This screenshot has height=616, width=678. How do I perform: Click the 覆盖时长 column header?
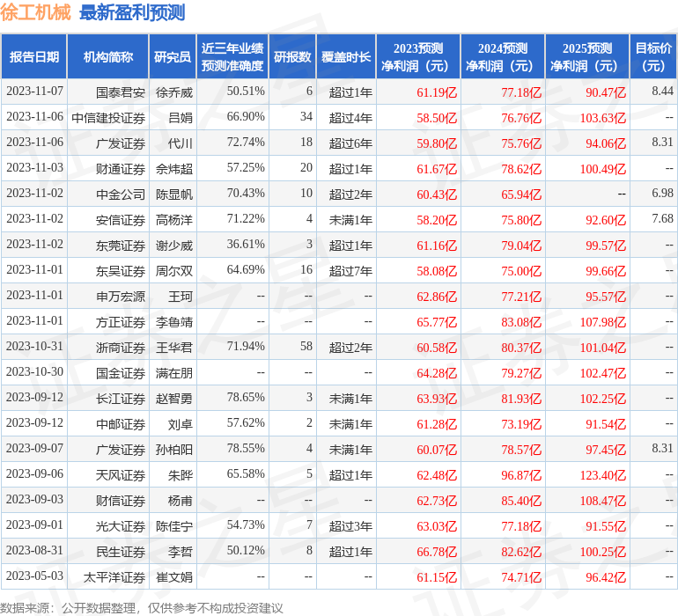tap(346, 56)
